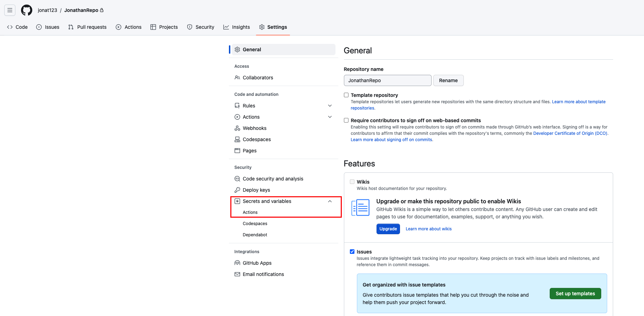Screen dimensions: 644x316
Task: Check Require contributors to sign off checkbox
Action: (x=346, y=120)
